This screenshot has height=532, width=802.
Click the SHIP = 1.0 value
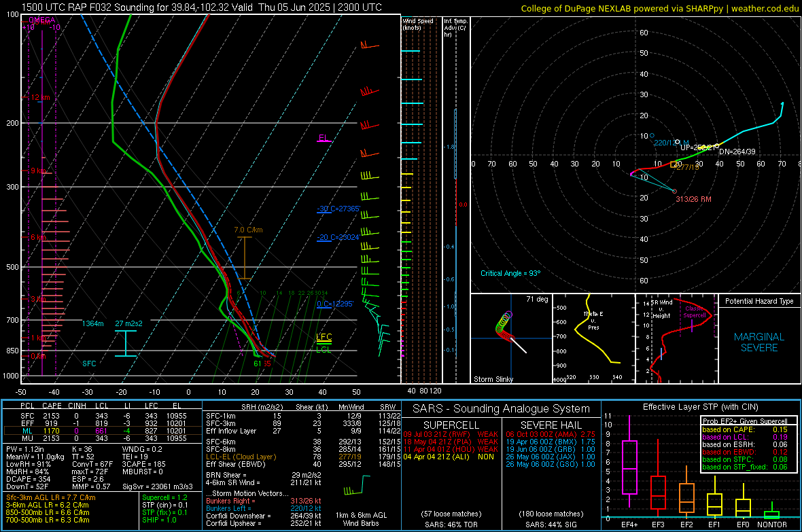click(159, 520)
